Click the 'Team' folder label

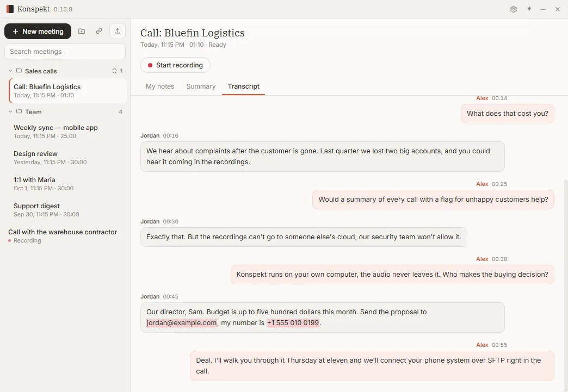click(33, 112)
